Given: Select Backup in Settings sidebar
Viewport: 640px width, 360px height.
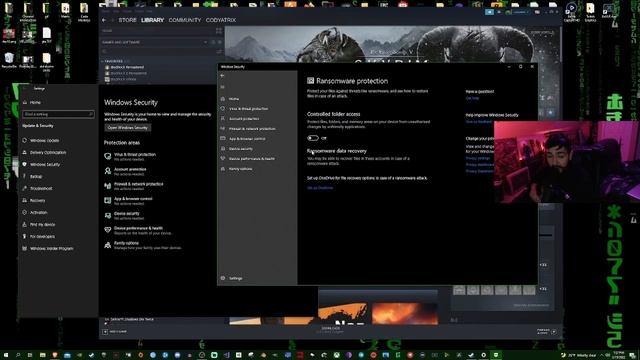Looking at the screenshot, I should click(x=36, y=177).
